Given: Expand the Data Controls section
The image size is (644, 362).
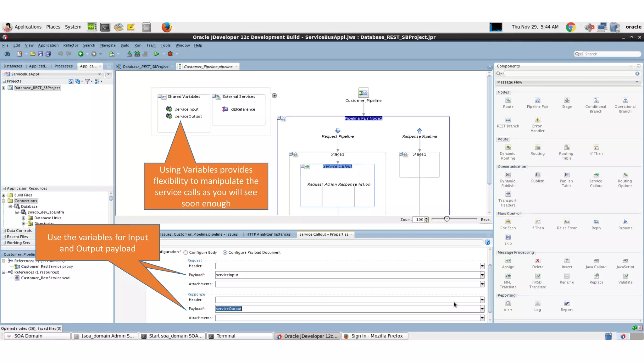Looking at the screenshot, I should [4, 231].
